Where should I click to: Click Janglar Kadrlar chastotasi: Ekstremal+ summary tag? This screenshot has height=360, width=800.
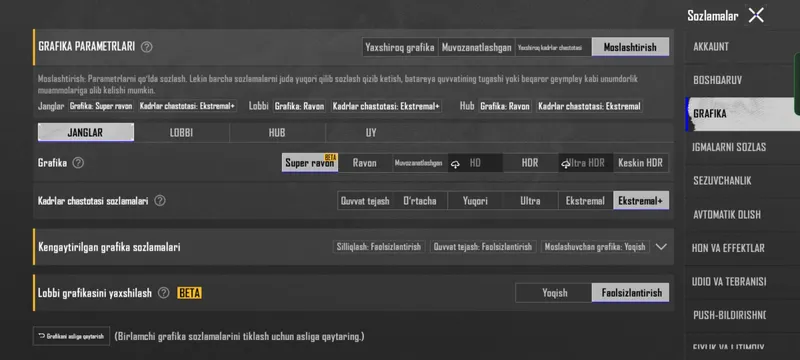point(187,106)
